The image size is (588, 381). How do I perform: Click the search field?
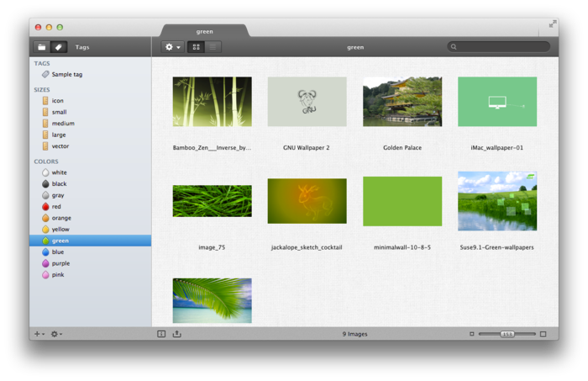(501, 47)
